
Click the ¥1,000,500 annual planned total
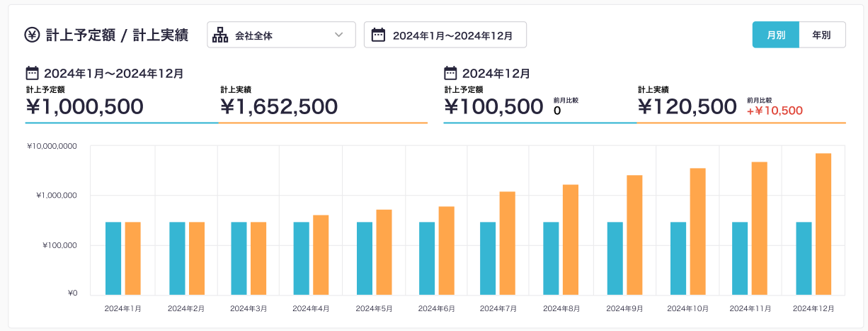84,106
